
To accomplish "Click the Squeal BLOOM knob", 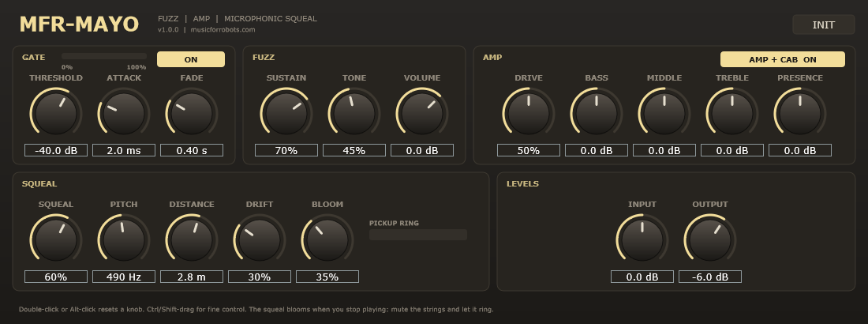I will (327, 239).
